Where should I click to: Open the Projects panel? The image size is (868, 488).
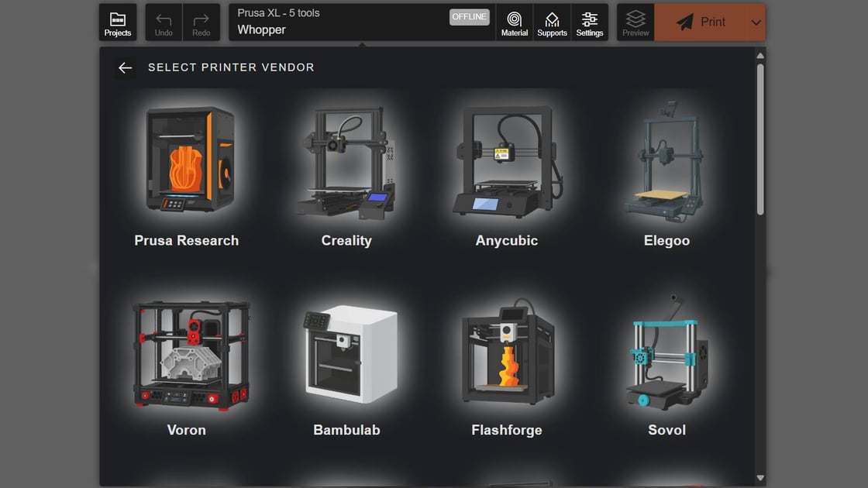[x=117, y=22]
